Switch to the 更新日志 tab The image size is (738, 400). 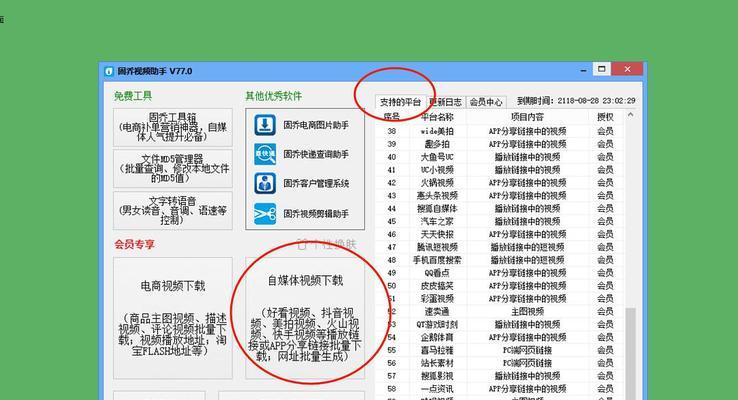pyautogui.click(x=445, y=102)
